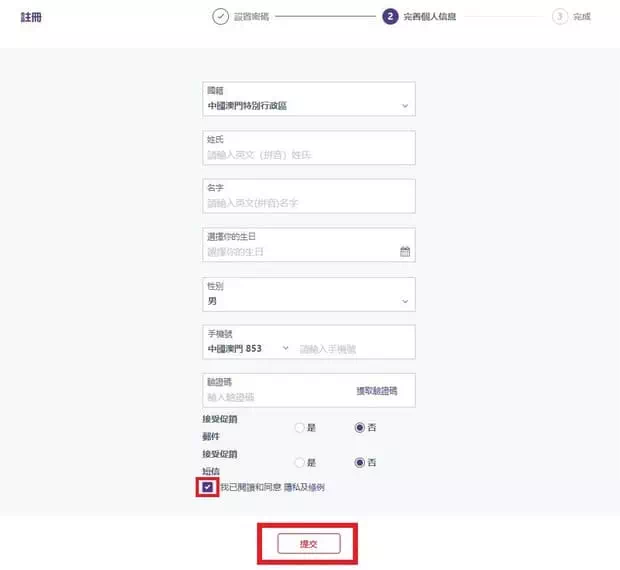Click the submit (提交) button

tap(309, 544)
